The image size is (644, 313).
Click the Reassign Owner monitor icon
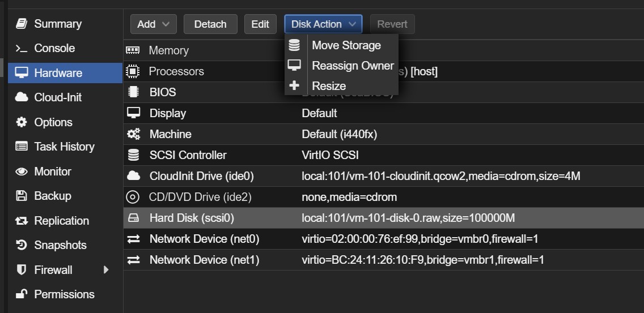pyautogui.click(x=294, y=65)
